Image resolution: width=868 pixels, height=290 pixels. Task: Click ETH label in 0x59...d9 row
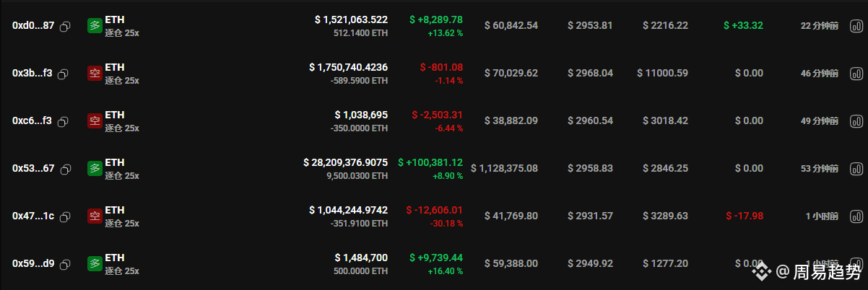(x=115, y=258)
